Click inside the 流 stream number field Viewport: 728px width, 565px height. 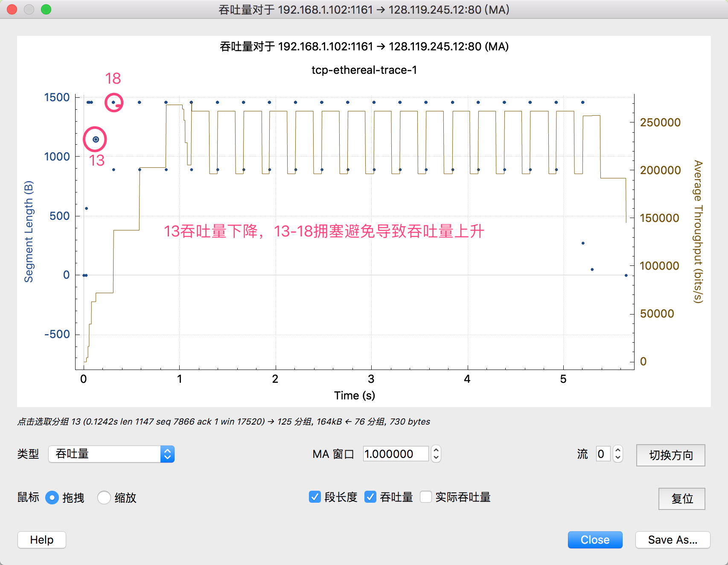pos(603,454)
